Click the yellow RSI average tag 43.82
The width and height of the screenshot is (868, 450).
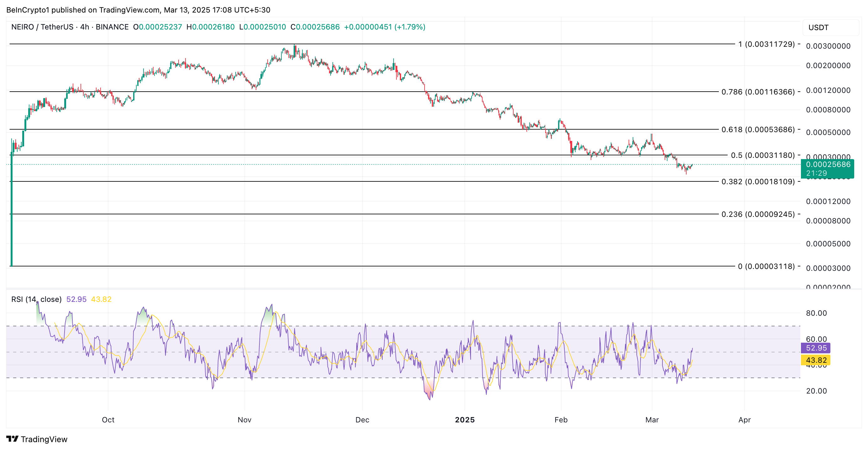click(816, 360)
